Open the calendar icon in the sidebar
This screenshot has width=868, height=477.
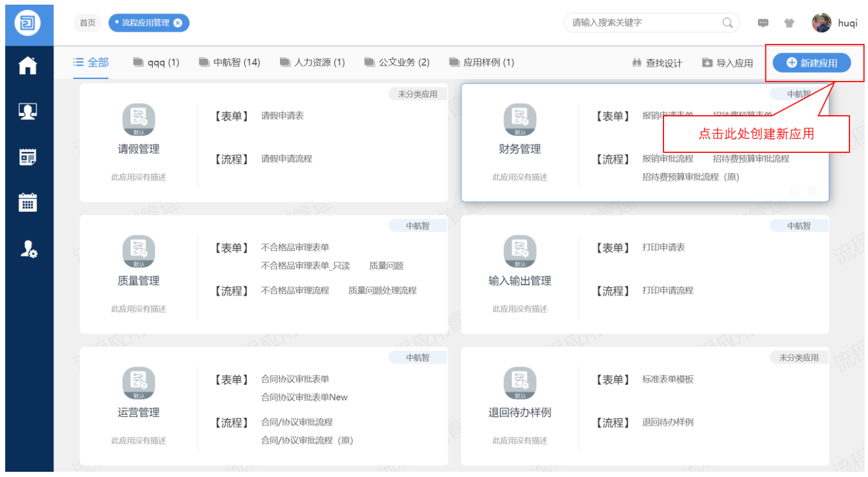click(x=28, y=203)
